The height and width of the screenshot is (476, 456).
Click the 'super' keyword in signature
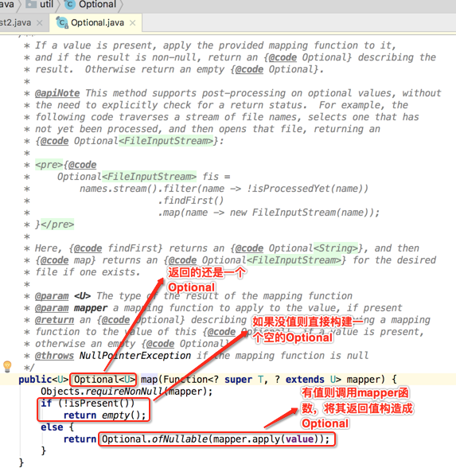238,379
